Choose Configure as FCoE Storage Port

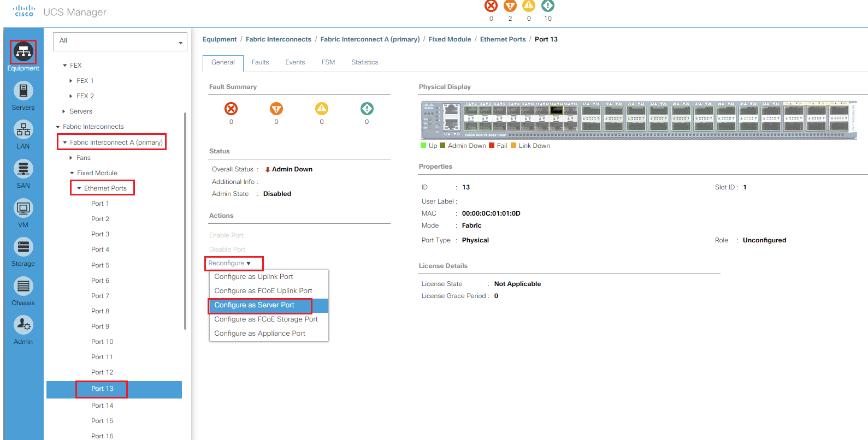coord(269,319)
